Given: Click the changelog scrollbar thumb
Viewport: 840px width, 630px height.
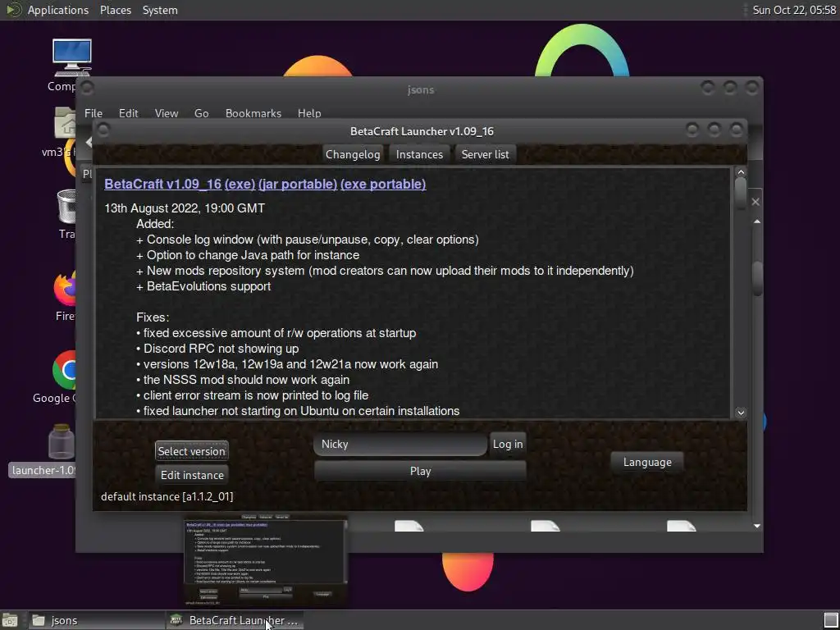Looking at the screenshot, I should [x=741, y=193].
